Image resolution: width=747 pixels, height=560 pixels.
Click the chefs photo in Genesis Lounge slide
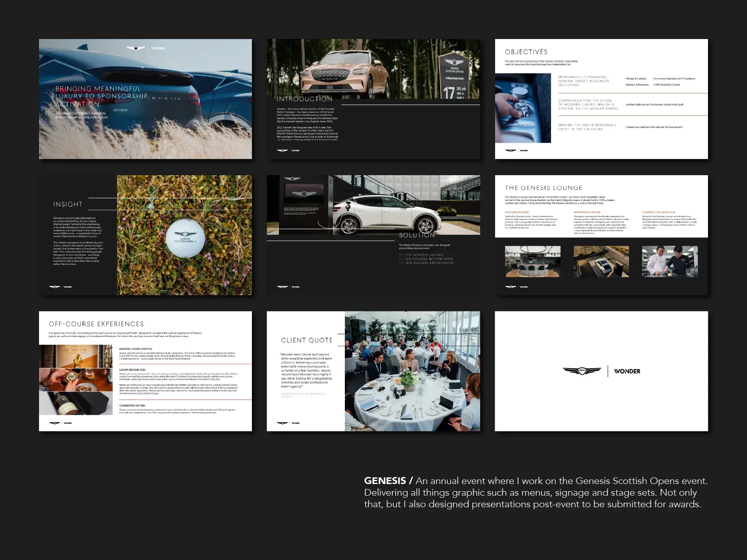(670, 262)
